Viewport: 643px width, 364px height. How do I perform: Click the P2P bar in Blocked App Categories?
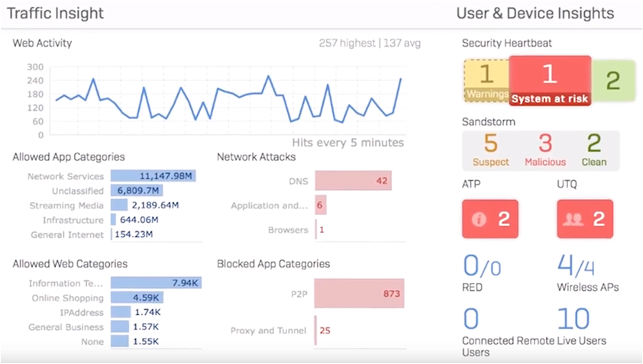[x=359, y=293]
